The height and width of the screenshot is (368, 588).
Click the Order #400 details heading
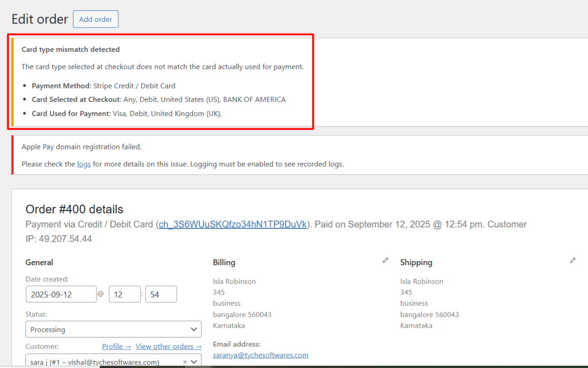coord(74,209)
